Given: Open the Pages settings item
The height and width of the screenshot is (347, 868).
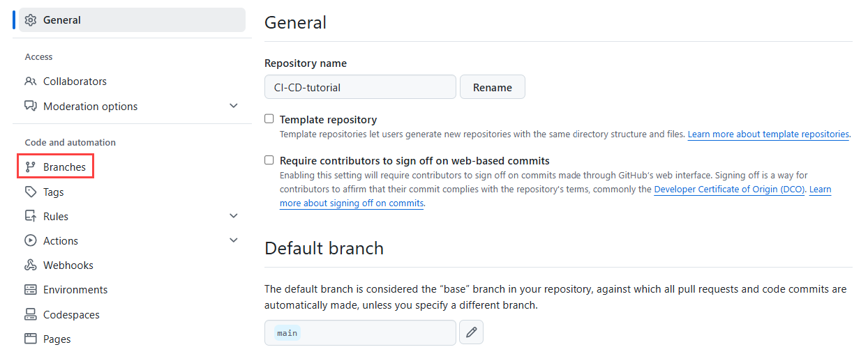Looking at the screenshot, I should pos(57,339).
